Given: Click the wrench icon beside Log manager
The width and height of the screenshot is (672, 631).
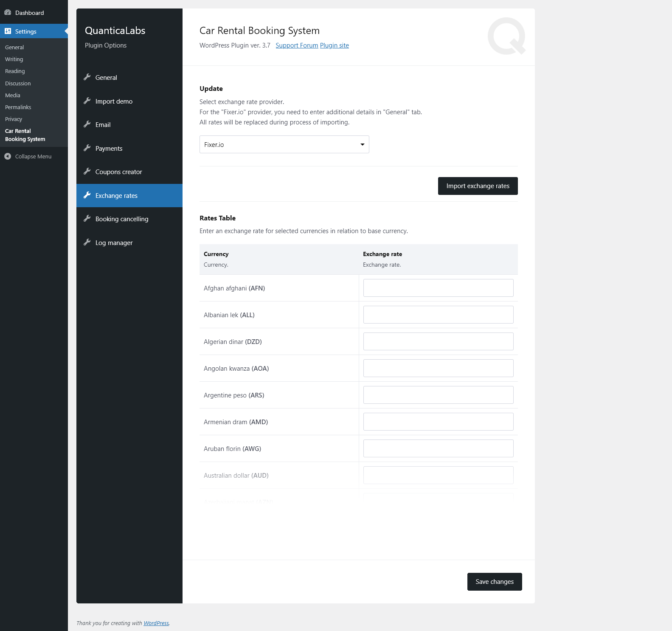Looking at the screenshot, I should pyautogui.click(x=87, y=242).
